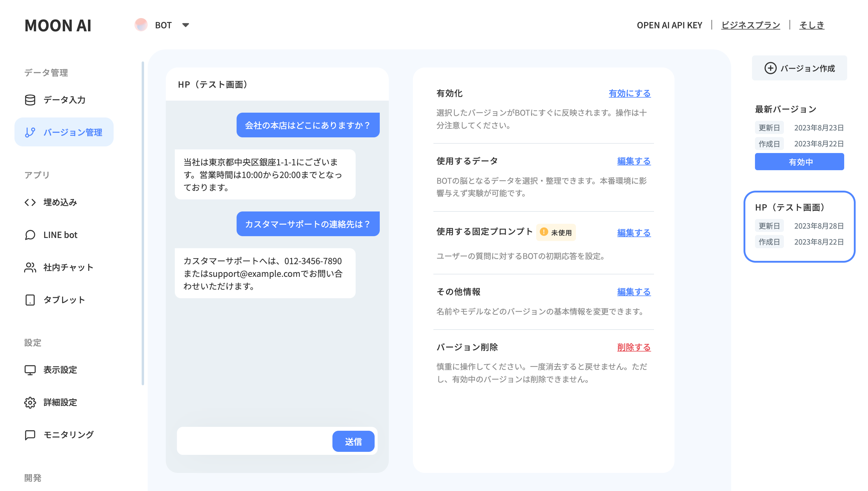
Task: Click 有効にする link to activate version
Action: point(629,93)
